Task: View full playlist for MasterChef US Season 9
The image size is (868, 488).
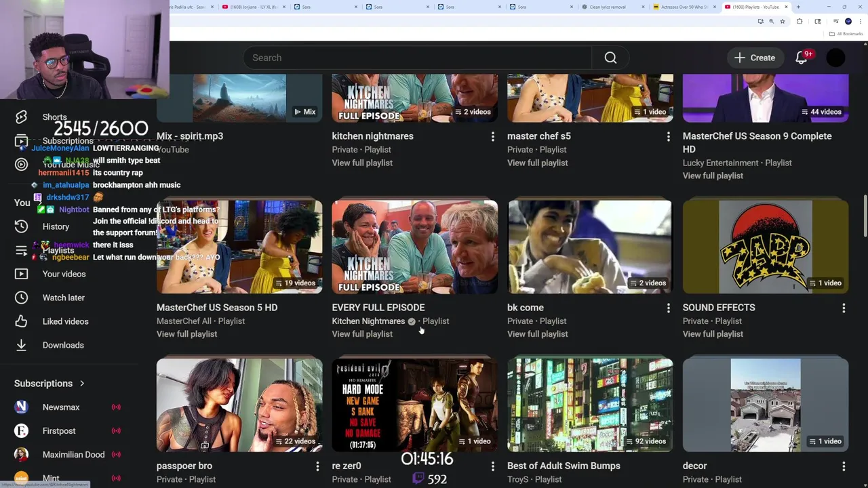Action: (713, 176)
